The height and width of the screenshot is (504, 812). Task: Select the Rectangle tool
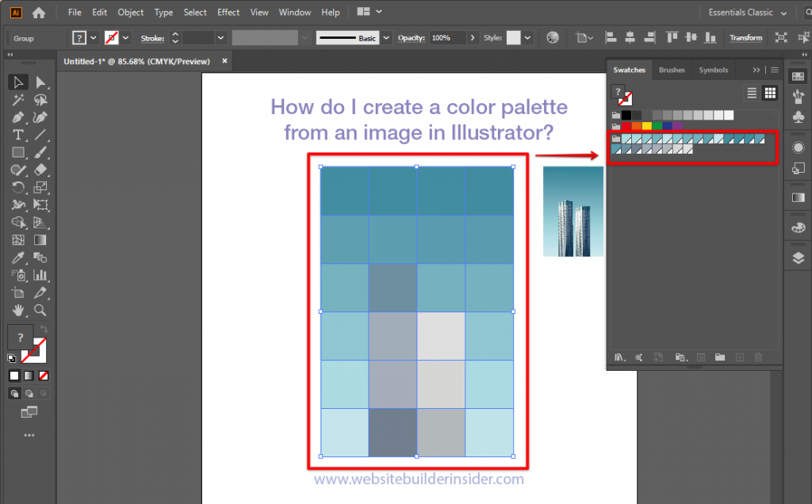coord(18,152)
